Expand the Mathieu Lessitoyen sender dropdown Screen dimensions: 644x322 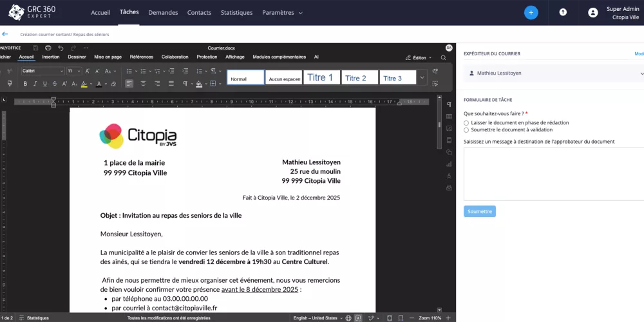[641, 73]
